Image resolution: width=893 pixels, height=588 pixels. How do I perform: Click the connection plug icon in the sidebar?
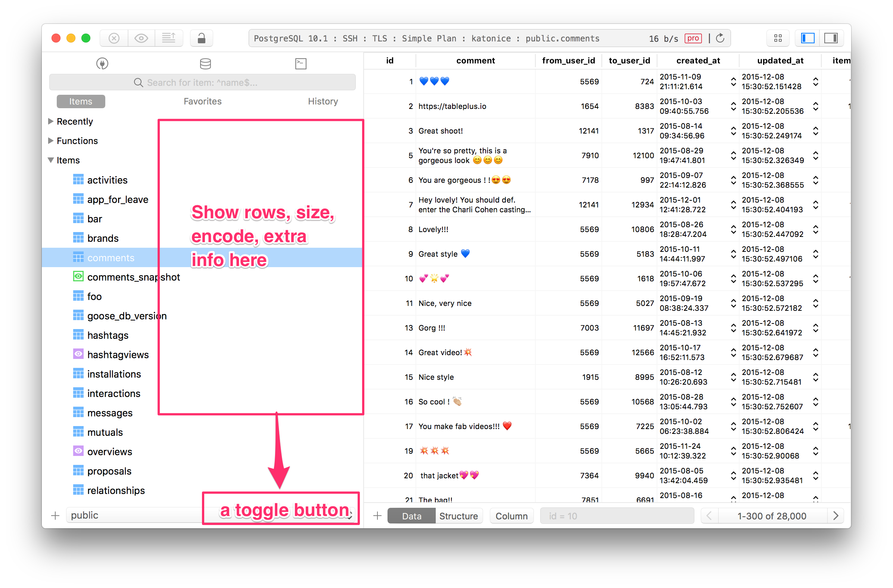tap(102, 63)
